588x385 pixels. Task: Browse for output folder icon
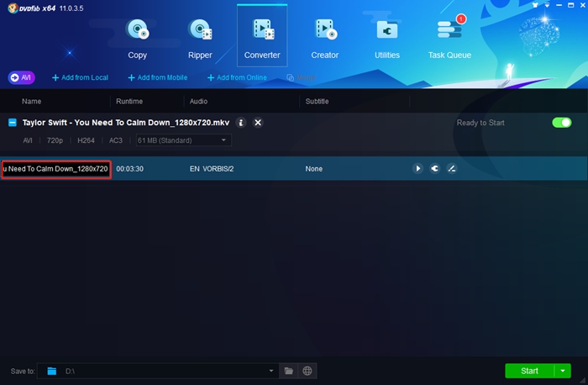pyautogui.click(x=289, y=371)
